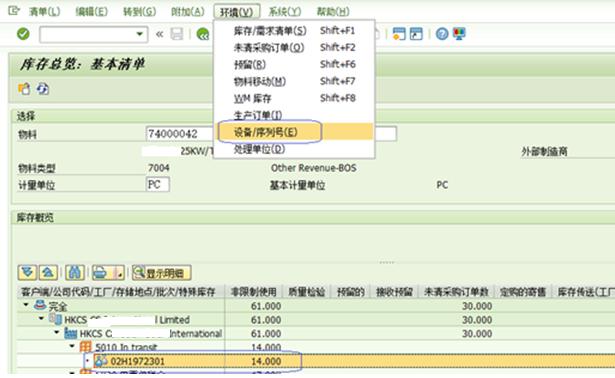Image resolution: width=615 pixels, height=378 pixels.
Task: Click the 预留的 column header
Action: coord(351,292)
